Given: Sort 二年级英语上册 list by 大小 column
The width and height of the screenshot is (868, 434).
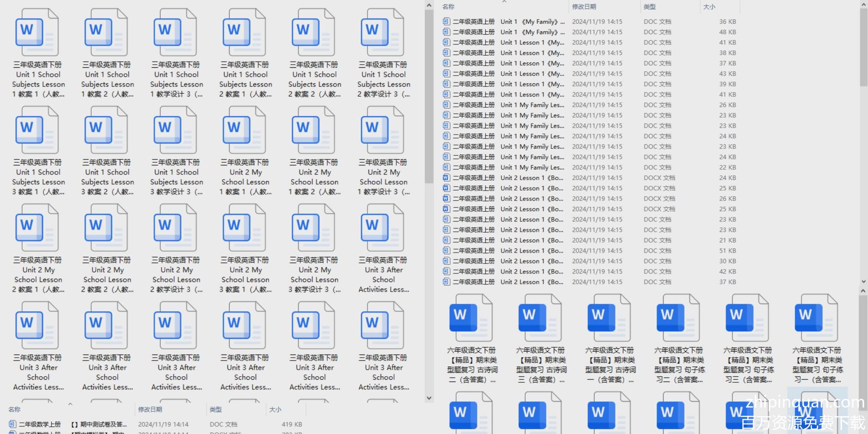Looking at the screenshot, I should tap(709, 7).
